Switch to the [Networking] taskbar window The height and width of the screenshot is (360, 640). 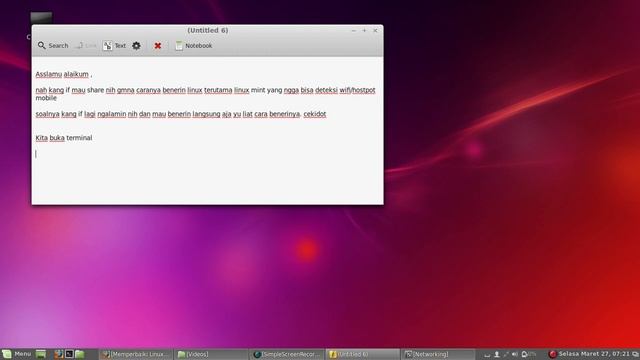point(438,354)
